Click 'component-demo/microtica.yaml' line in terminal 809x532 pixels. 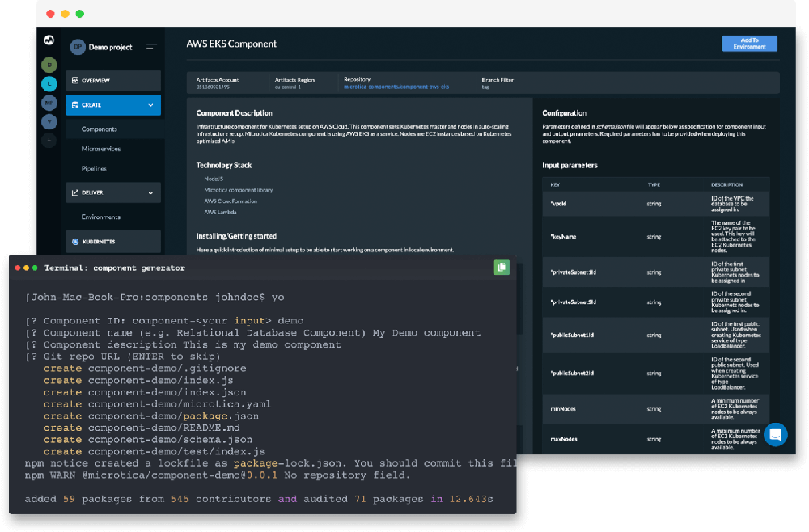179,404
